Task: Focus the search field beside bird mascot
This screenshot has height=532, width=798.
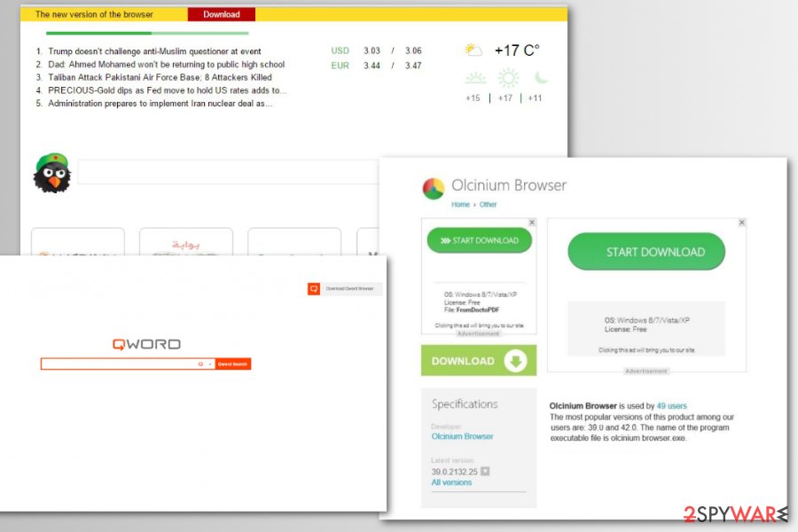Action: (228, 172)
